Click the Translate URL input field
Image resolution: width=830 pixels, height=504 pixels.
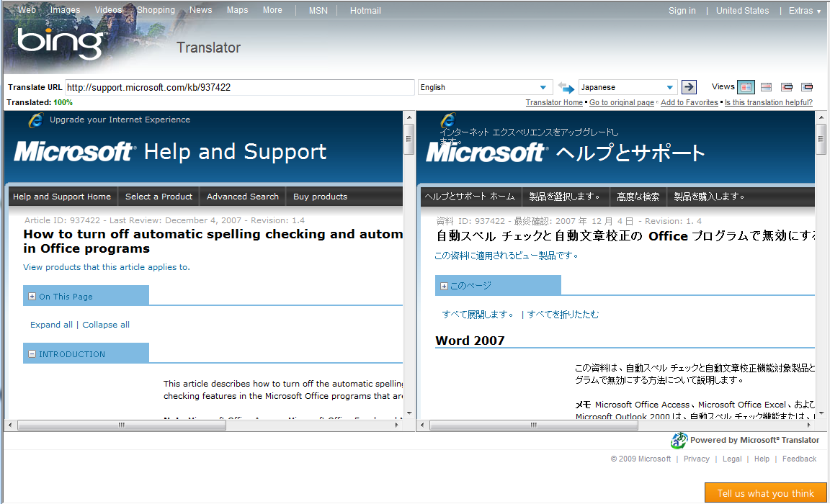point(239,87)
